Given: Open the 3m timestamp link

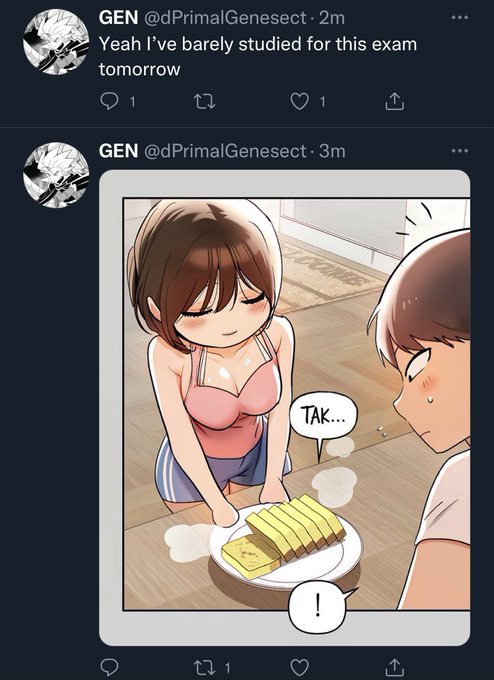Looking at the screenshot, I should [332, 151].
